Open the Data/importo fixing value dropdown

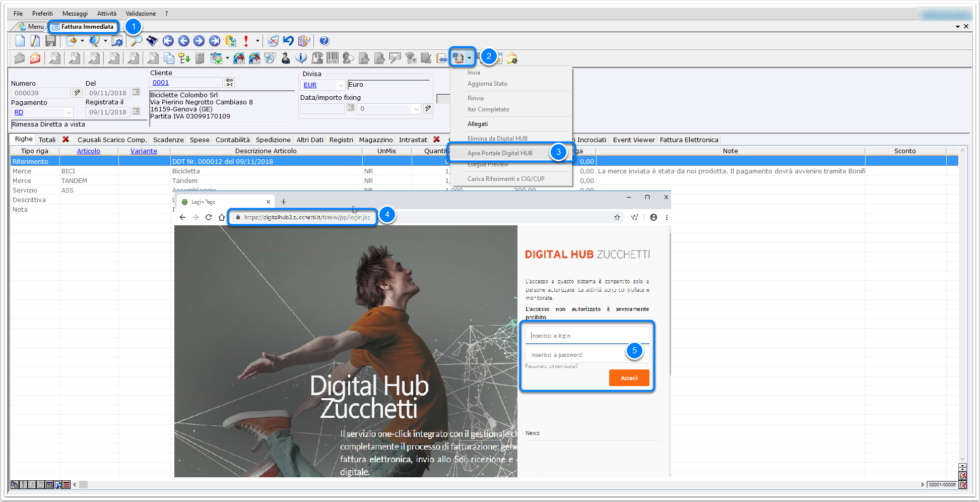point(417,109)
